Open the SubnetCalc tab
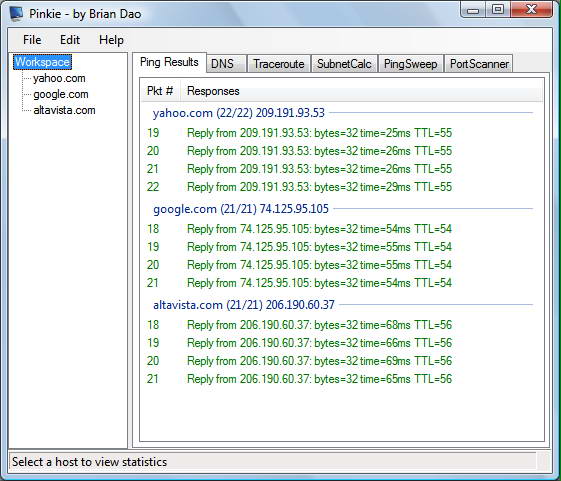The width and height of the screenshot is (561, 481). coord(344,64)
